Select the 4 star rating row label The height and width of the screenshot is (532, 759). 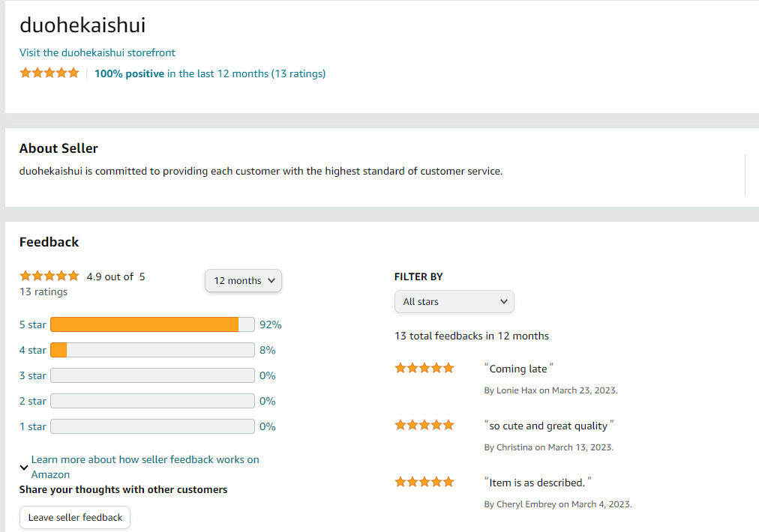[33, 350]
